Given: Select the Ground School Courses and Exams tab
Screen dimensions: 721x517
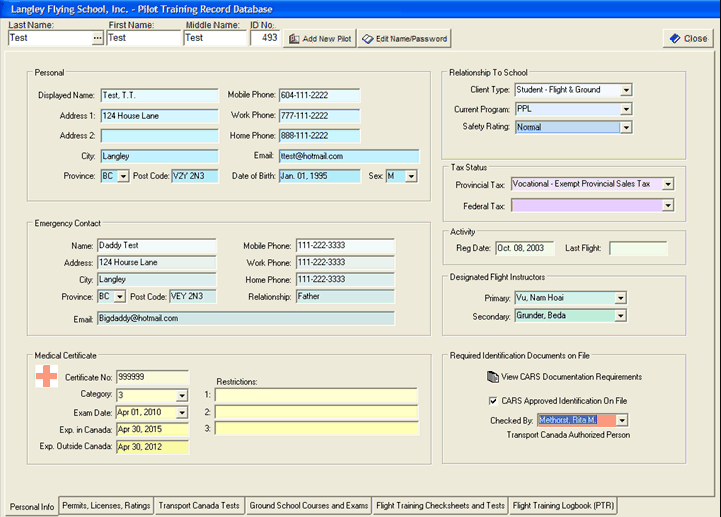Looking at the screenshot, I should coord(307,506).
